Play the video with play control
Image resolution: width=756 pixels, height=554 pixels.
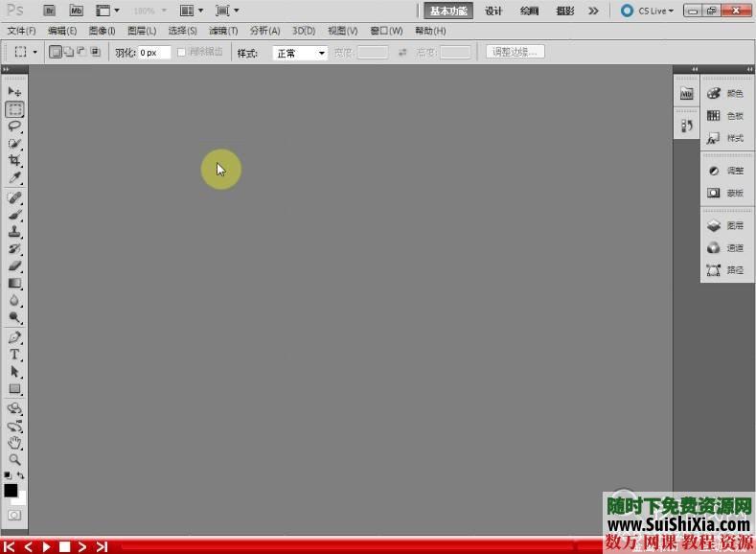pos(46,546)
